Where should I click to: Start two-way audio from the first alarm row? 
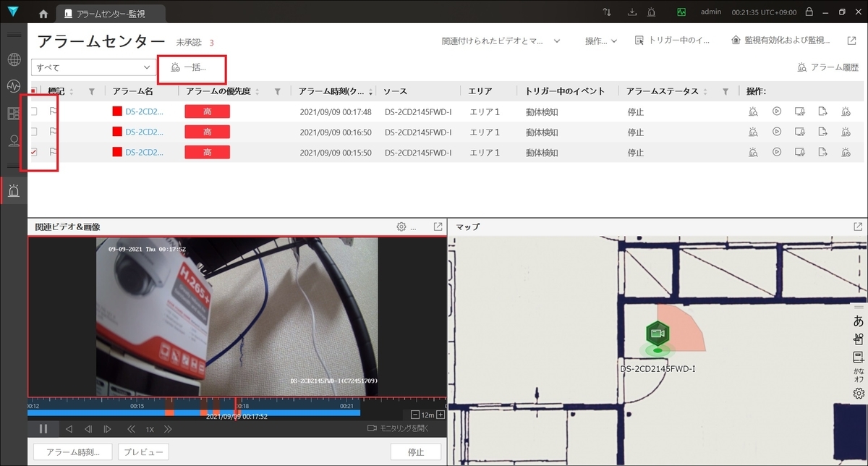tap(799, 111)
